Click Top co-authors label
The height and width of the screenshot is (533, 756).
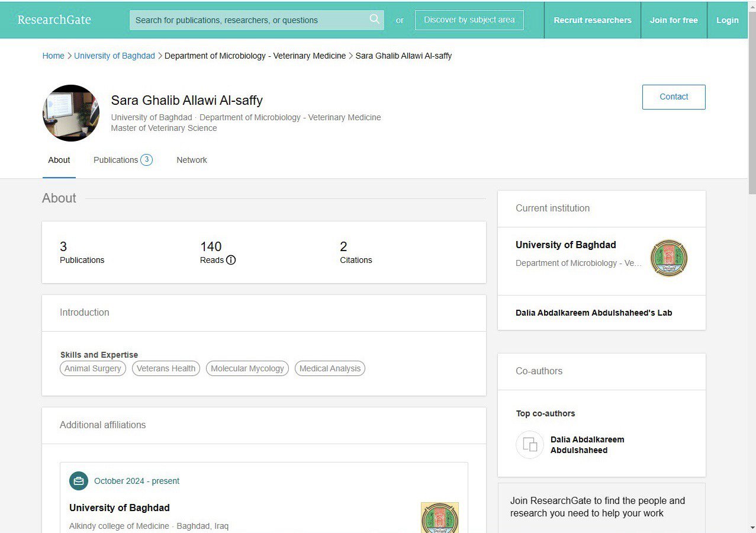coord(545,413)
